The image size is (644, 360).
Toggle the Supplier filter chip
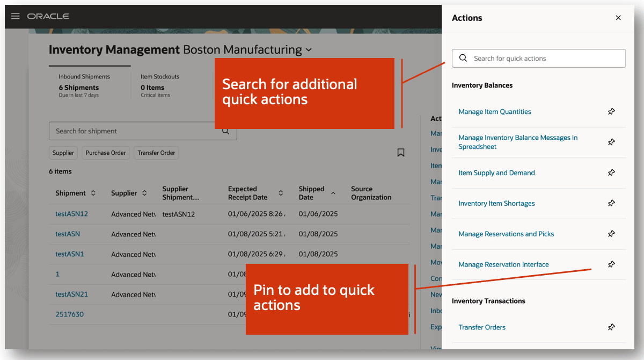pos(63,153)
